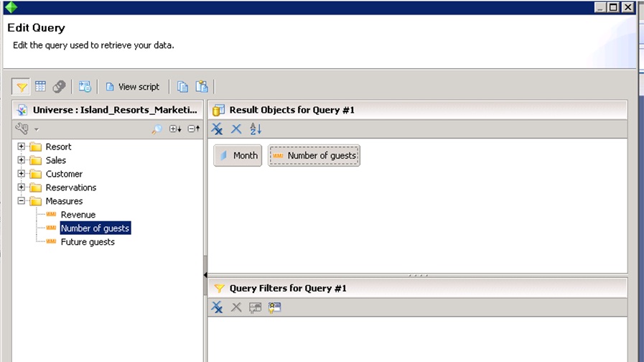Expand the Sales folder
This screenshot has width=644, height=362.
(21, 160)
